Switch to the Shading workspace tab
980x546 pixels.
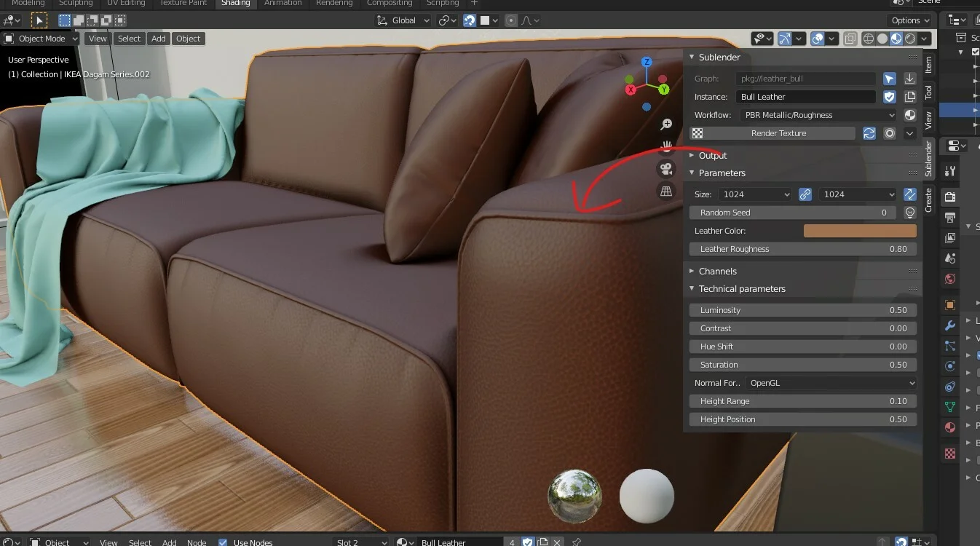(x=236, y=4)
